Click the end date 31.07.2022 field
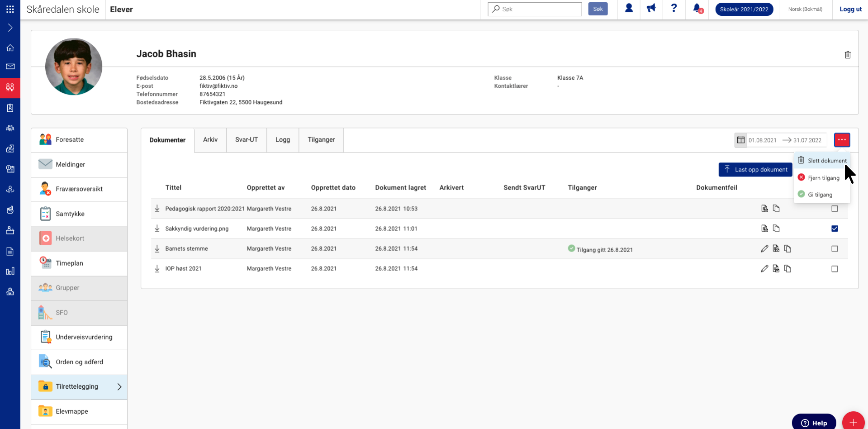This screenshot has width=868, height=429. [808, 140]
